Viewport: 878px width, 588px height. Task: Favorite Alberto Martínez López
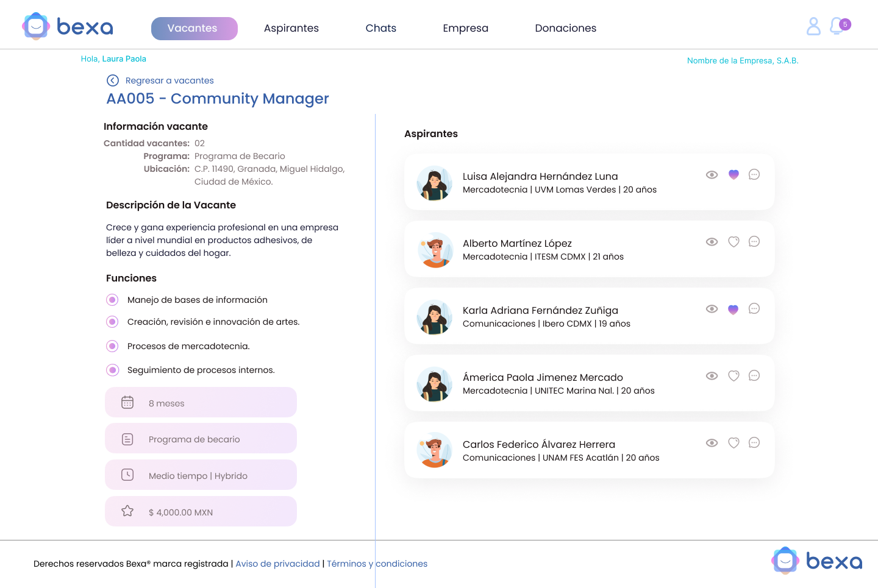tap(733, 241)
